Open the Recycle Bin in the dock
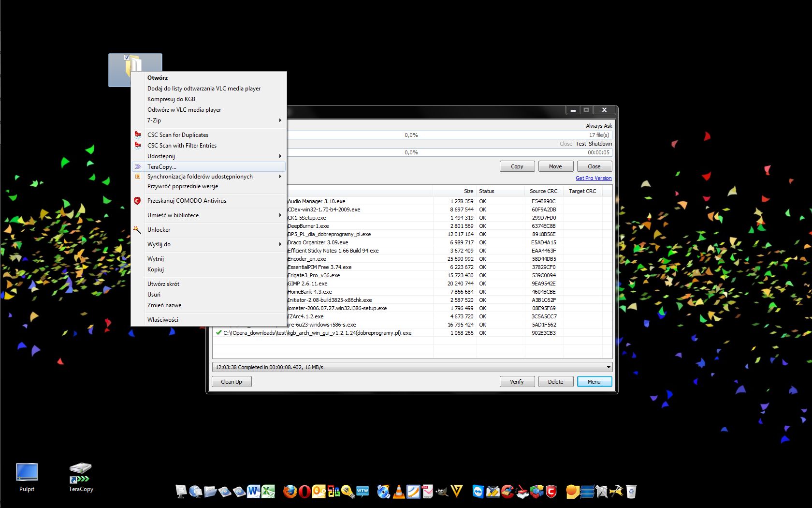Image resolution: width=812 pixels, height=508 pixels. point(631,492)
